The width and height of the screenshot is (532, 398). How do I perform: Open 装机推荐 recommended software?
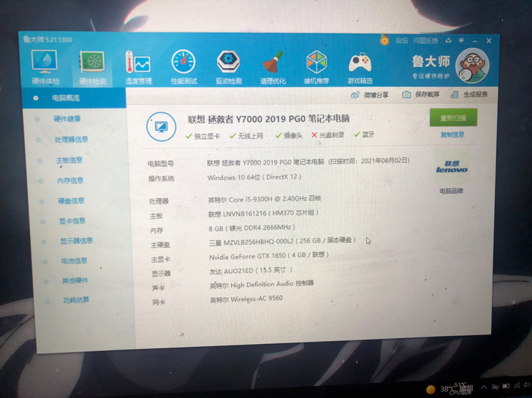pos(316,66)
